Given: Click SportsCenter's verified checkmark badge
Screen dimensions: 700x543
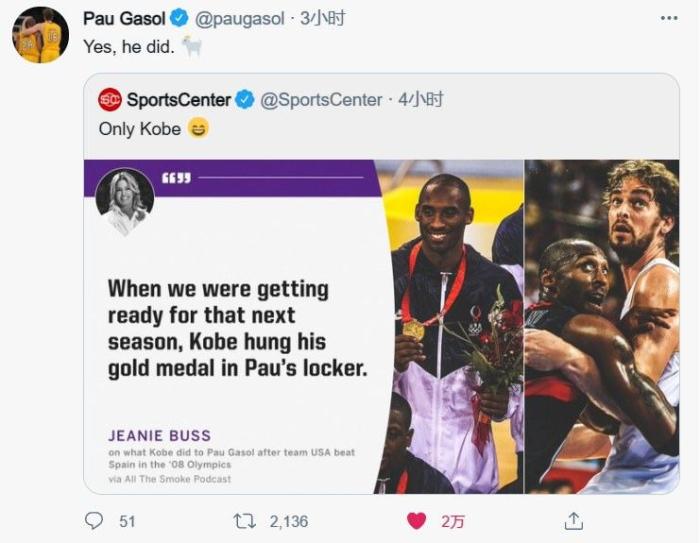Looking at the screenshot, I should pyautogui.click(x=245, y=99).
